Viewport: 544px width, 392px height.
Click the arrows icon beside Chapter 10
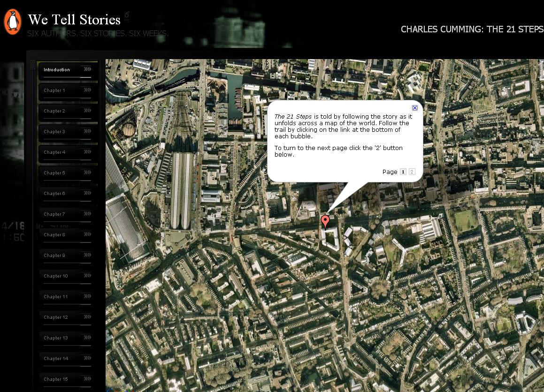click(x=87, y=276)
